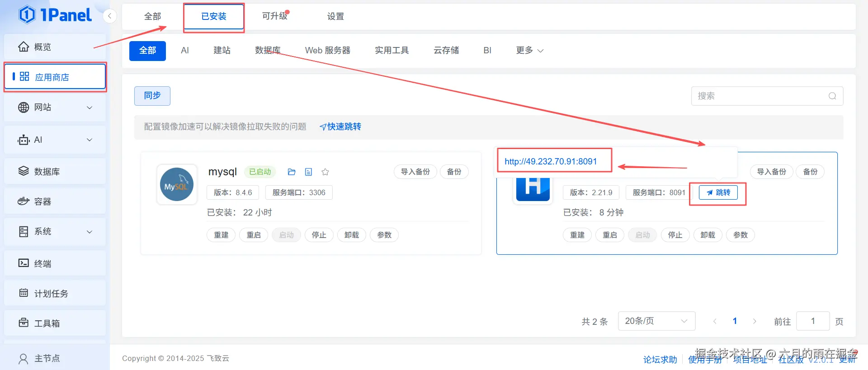Click the second app's blue H logo

pos(533,190)
